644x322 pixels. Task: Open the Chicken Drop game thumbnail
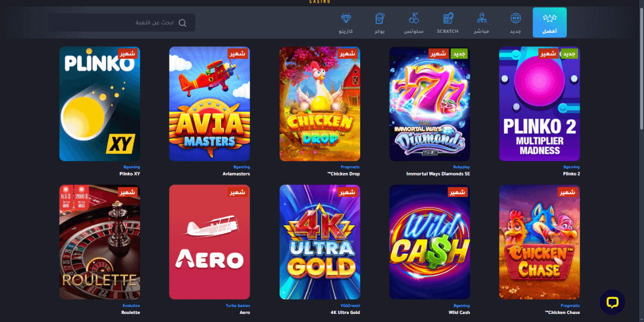coord(320,104)
